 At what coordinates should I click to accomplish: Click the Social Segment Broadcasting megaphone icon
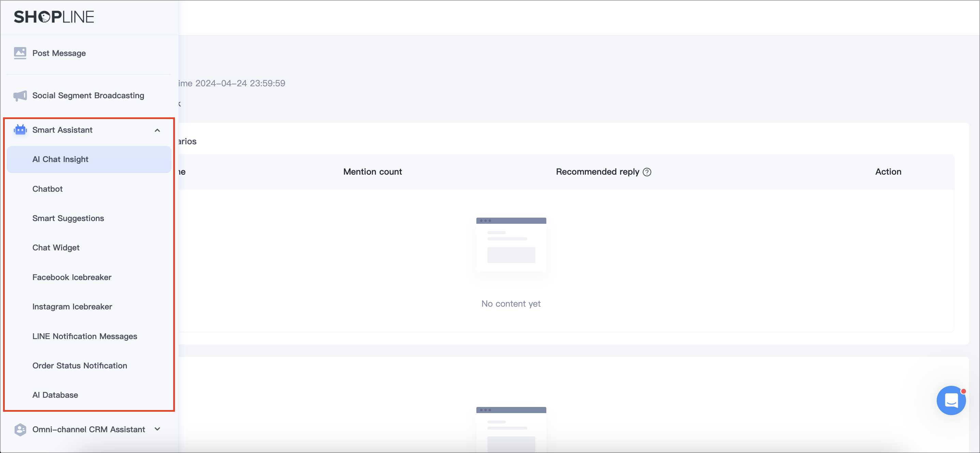click(x=20, y=96)
